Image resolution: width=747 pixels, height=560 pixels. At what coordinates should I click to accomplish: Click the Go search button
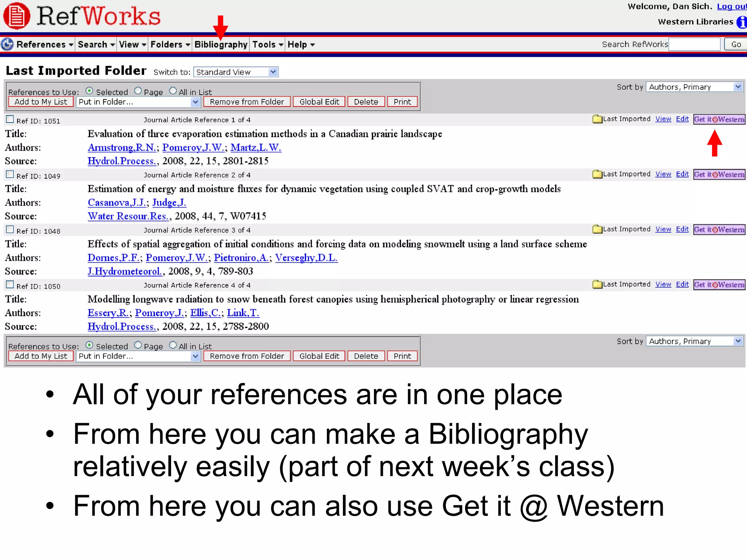pos(736,44)
